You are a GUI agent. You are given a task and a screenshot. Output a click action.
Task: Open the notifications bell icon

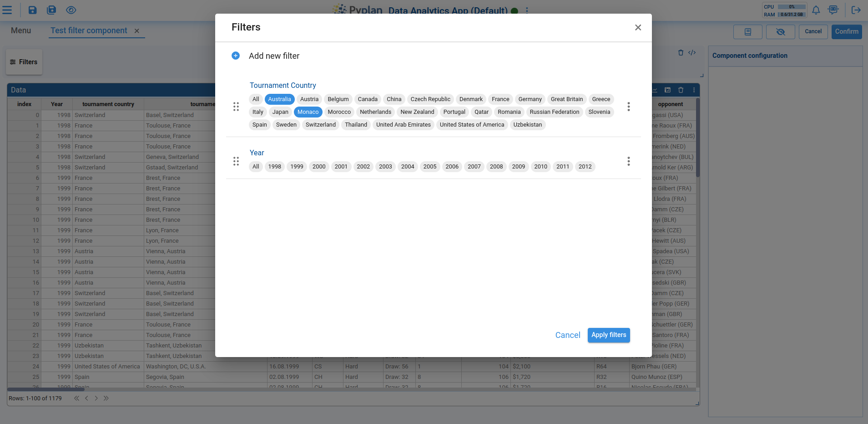816,10
